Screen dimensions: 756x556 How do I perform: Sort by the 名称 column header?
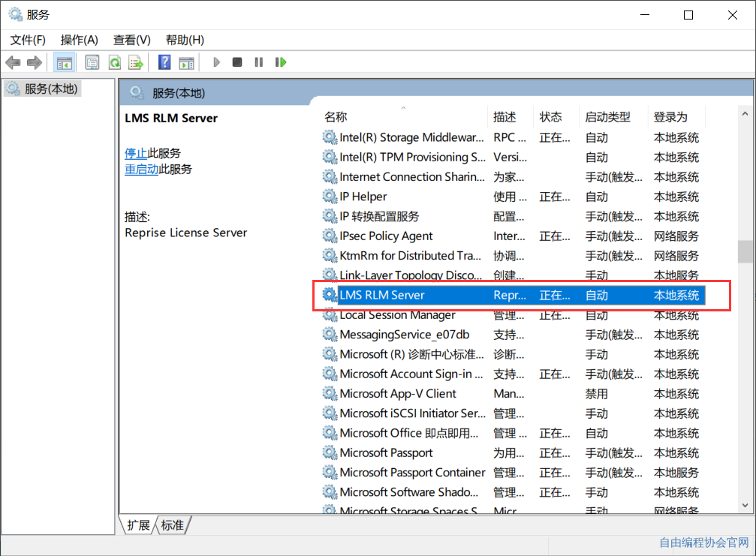405,116
